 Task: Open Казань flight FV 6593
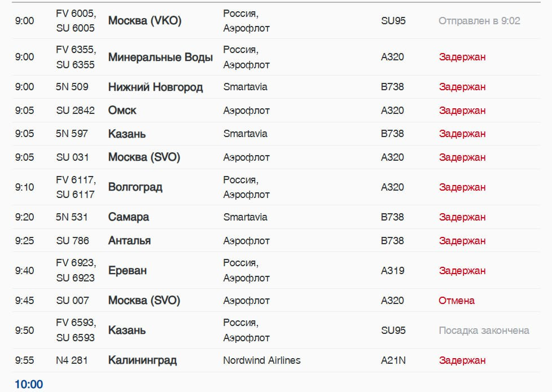click(127, 330)
